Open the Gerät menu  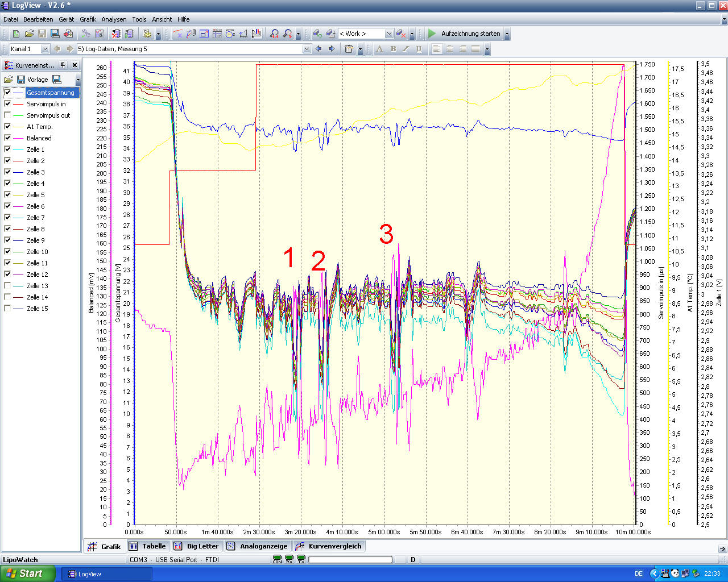pos(66,19)
